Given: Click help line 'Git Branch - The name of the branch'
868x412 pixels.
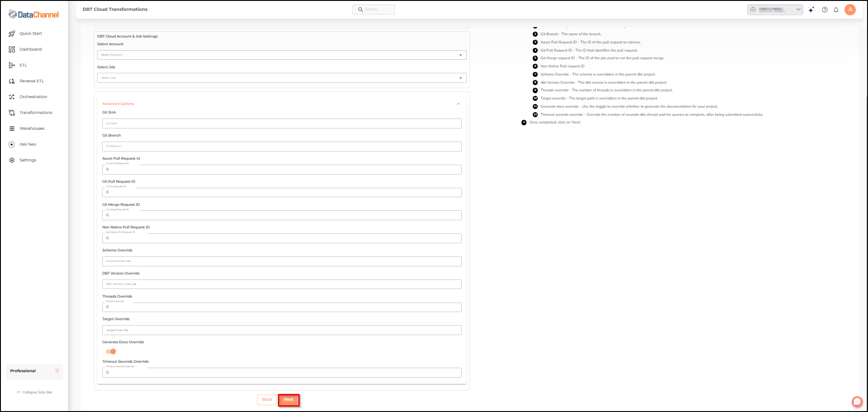Looking at the screenshot, I should tap(571, 34).
